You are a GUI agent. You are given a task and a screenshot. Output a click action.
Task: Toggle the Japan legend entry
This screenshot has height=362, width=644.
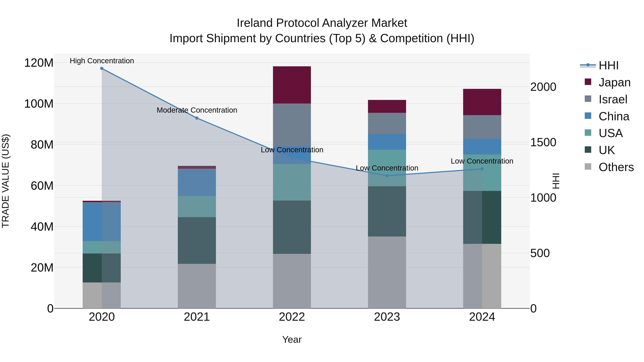pos(608,82)
